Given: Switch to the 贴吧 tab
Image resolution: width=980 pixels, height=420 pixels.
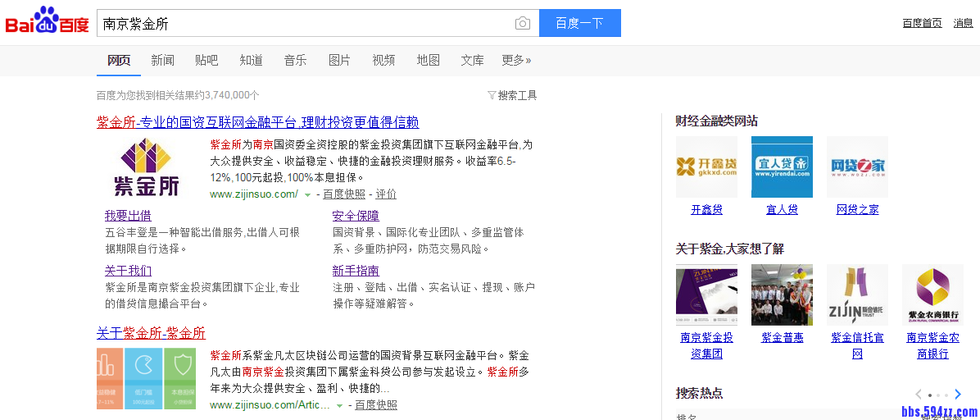Looking at the screenshot, I should pos(206,60).
